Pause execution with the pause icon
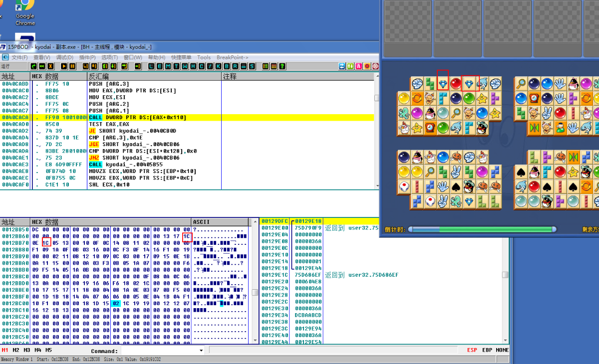599x364 pixels. click(x=72, y=66)
